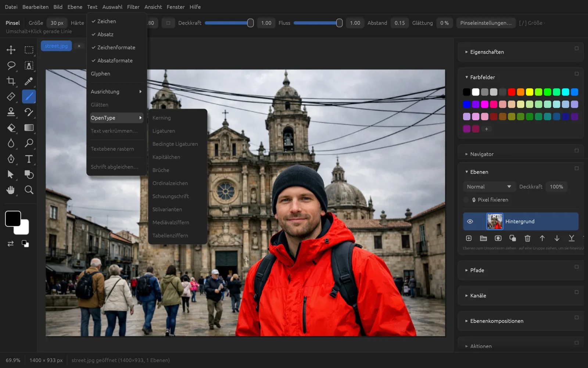Select the Gradient tool
Image resolution: width=588 pixels, height=368 pixels.
[29, 128]
